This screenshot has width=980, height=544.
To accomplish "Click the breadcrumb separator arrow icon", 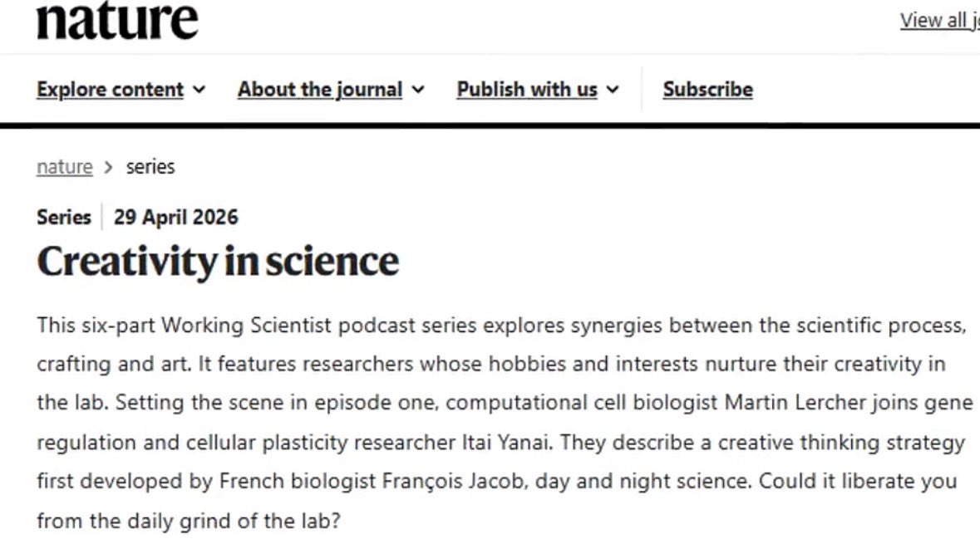I will (109, 168).
